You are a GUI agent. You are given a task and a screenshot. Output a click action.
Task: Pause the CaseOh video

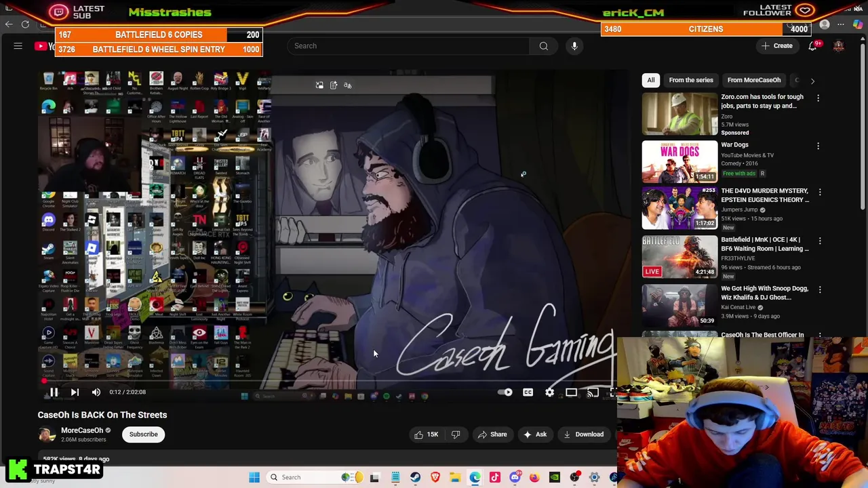point(54,392)
